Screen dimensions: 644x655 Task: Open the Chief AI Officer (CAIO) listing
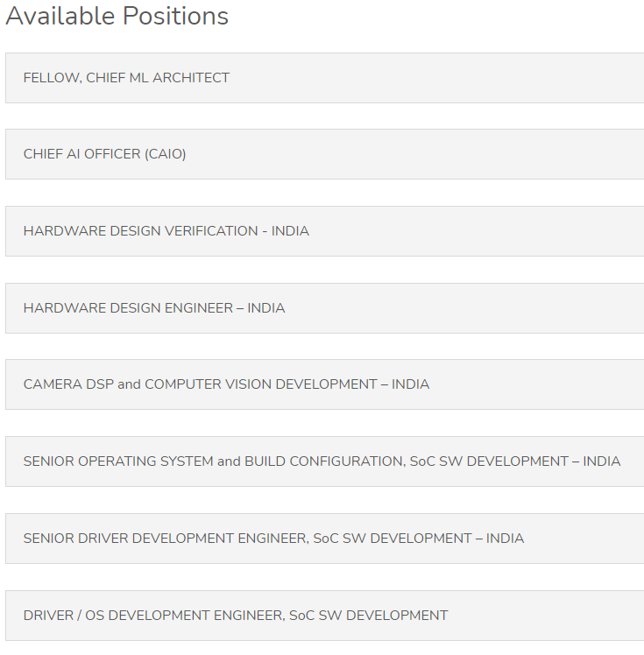325,154
